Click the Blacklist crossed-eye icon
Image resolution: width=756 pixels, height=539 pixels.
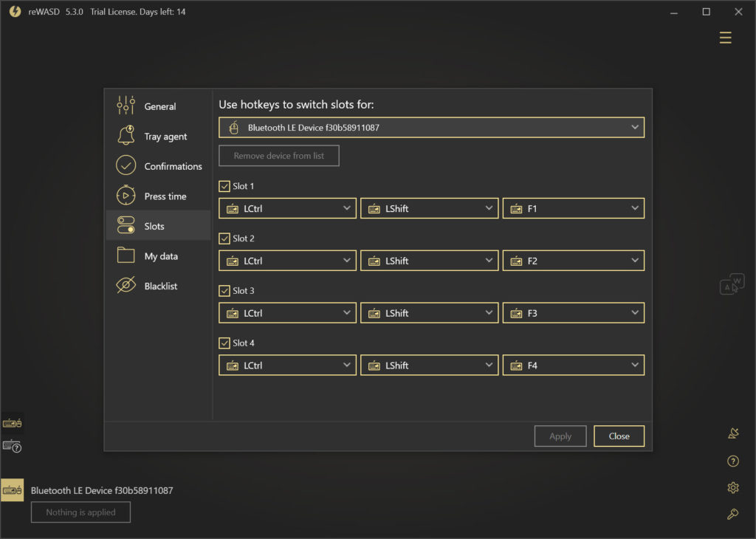click(126, 285)
